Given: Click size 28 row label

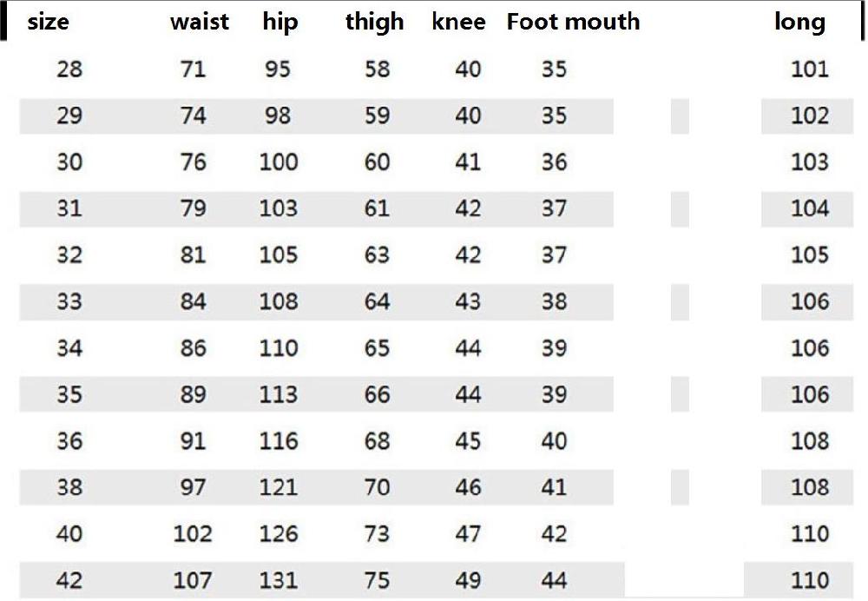Looking at the screenshot, I should [69, 69].
